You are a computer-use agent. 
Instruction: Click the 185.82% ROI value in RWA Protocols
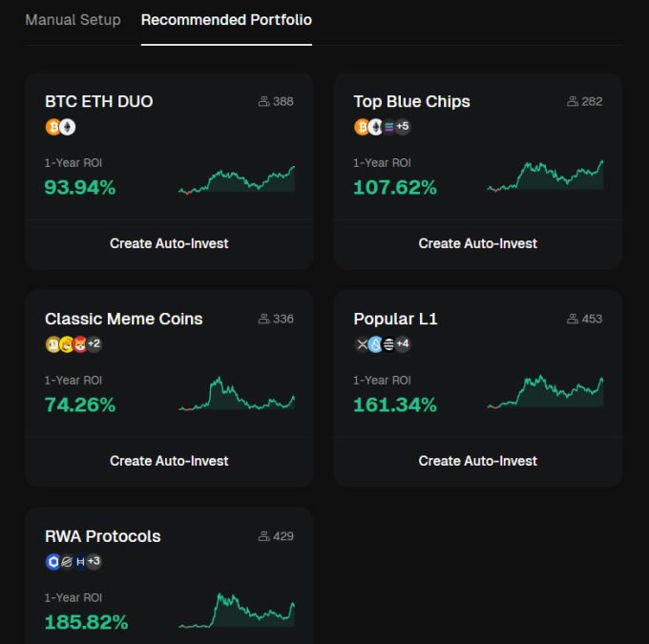(86, 623)
